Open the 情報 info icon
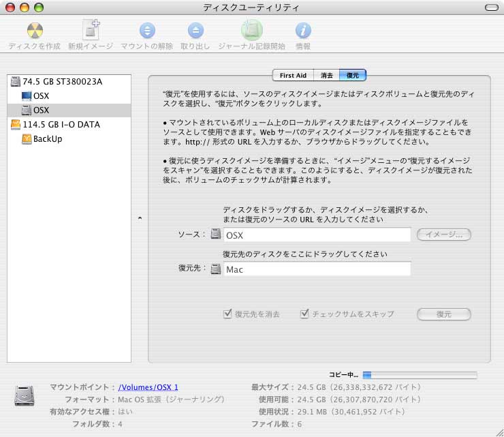Viewport: 504px width, 437px height. coord(303,31)
